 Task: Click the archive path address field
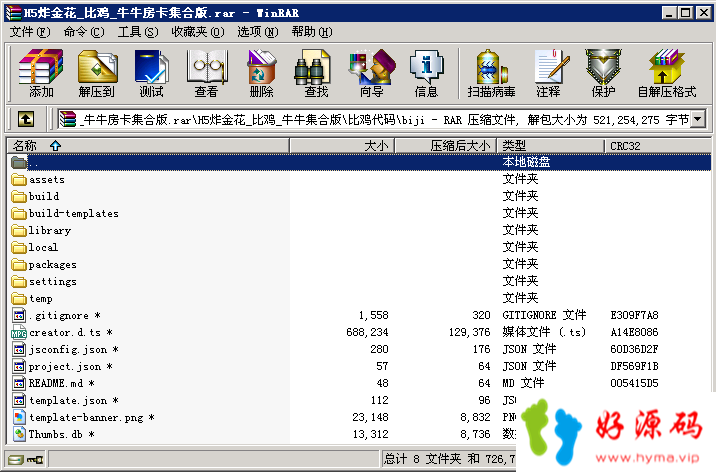(374, 120)
